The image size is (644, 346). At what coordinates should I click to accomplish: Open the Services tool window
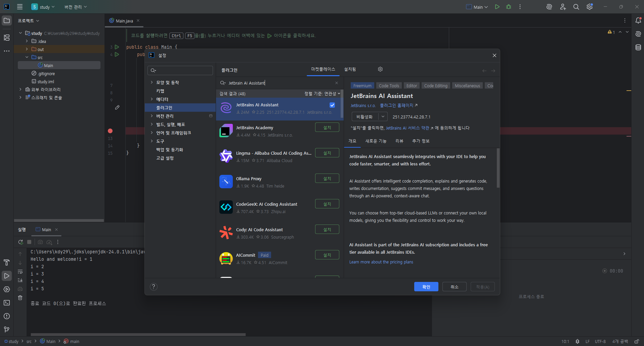coord(7,289)
